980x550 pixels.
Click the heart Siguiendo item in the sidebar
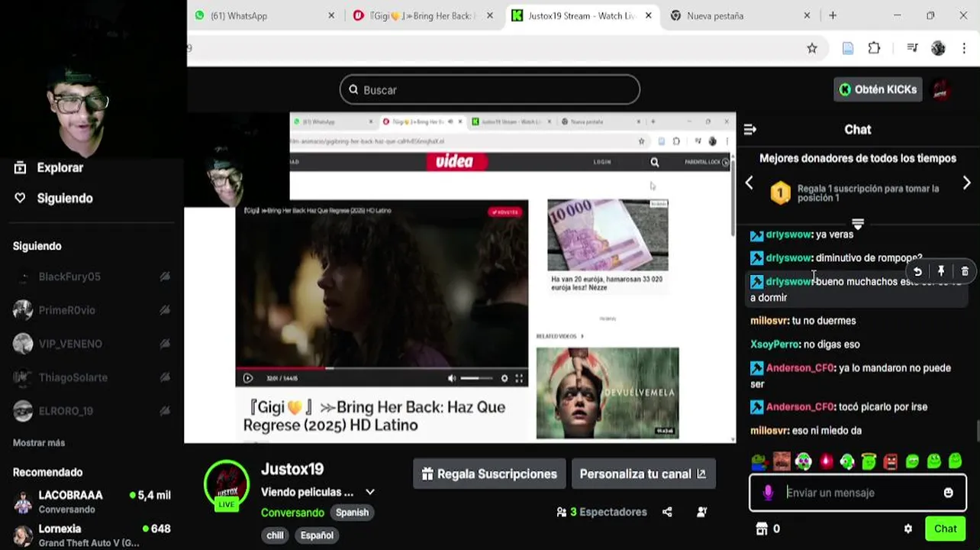point(53,198)
